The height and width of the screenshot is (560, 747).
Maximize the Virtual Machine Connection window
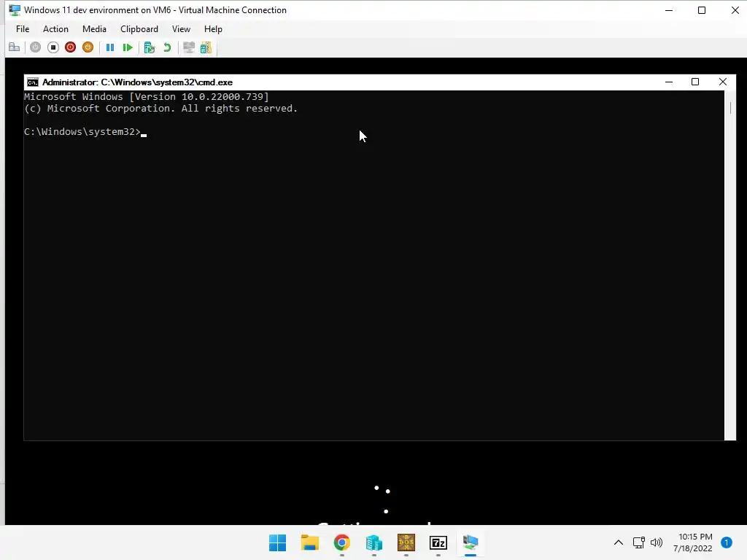coord(702,10)
